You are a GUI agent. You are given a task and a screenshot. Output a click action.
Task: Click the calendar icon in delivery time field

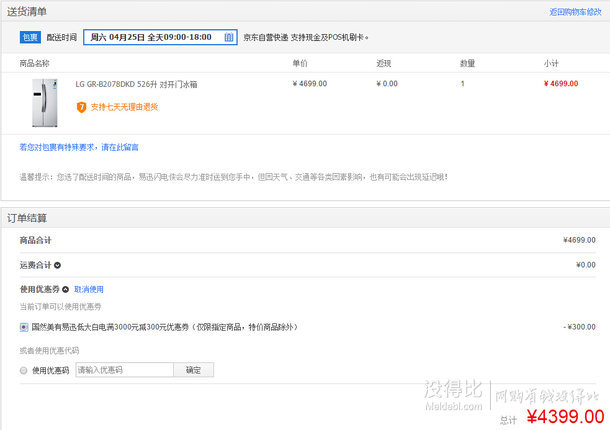pos(229,37)
